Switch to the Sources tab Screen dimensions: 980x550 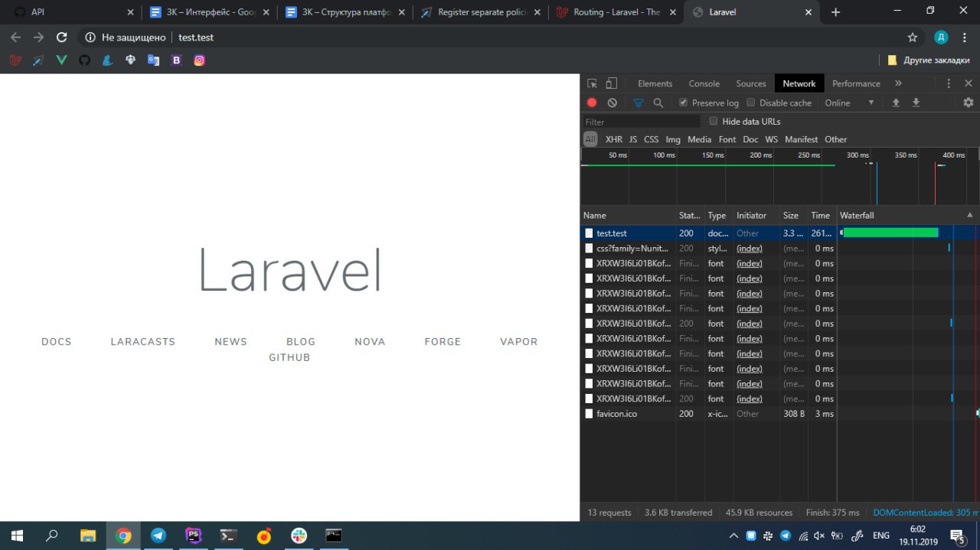coord(750,83)
